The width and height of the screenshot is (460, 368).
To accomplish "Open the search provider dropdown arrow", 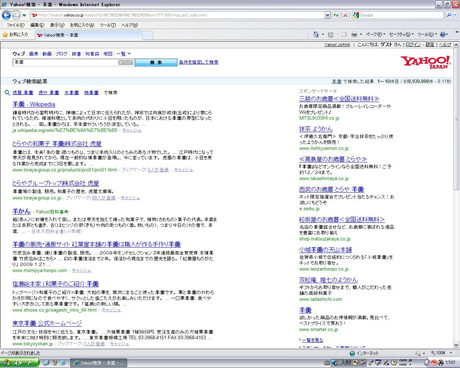I will [455, 15].
